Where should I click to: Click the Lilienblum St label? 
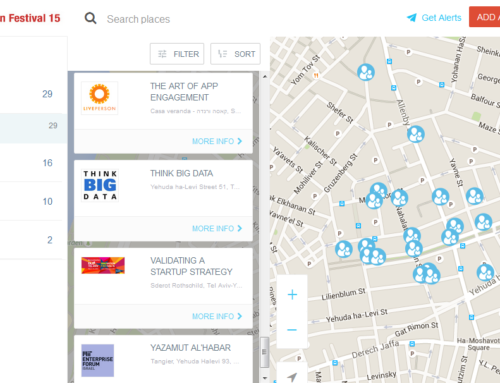pyautogui.click(x=343, y=294)
